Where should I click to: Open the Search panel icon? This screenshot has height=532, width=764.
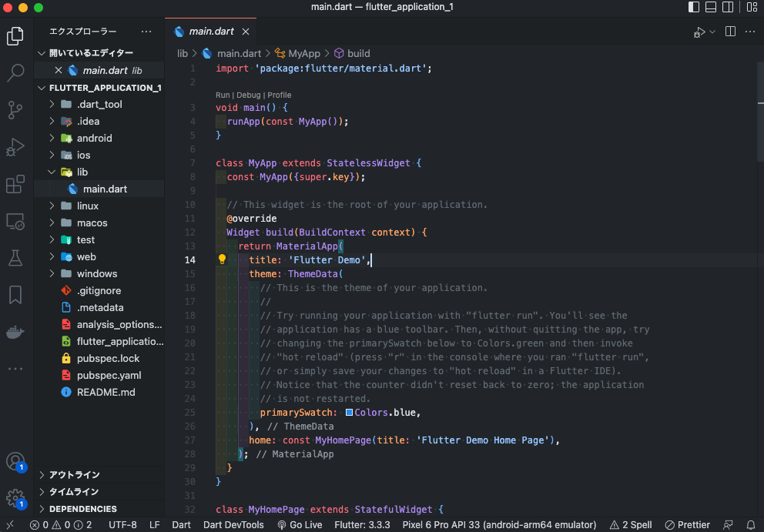tap(15, 73)
